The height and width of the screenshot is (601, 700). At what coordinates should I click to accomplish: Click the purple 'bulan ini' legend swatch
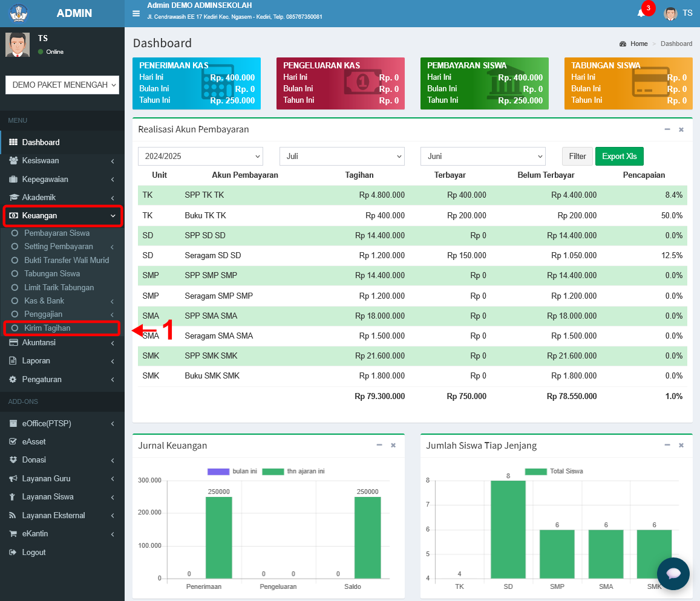click(x=218, y=472)
